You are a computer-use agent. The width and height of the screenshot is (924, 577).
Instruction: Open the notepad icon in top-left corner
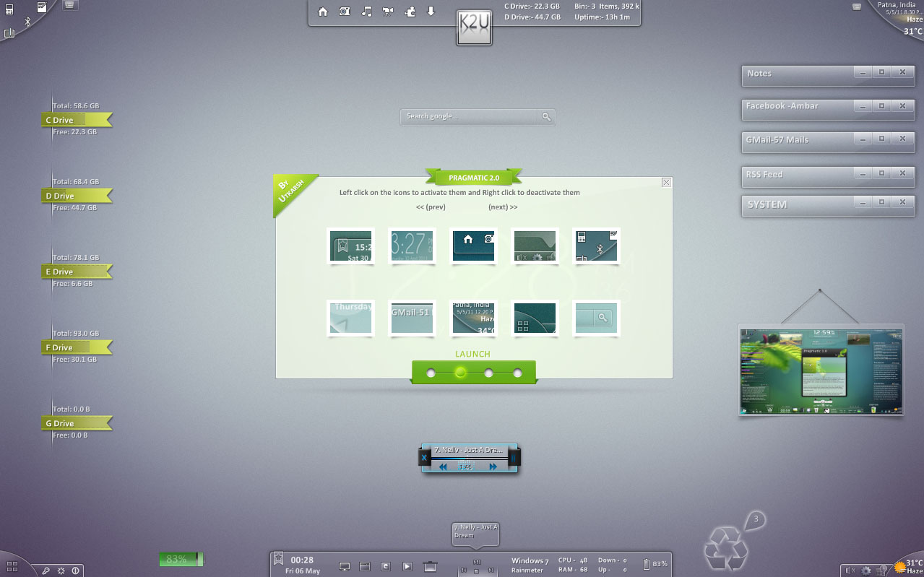pos(42,7)
